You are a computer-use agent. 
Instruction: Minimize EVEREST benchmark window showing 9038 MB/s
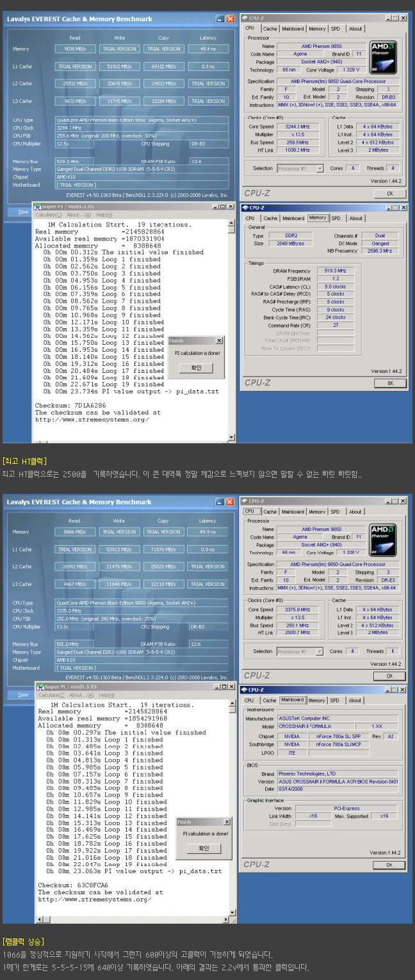pos(220,19)
